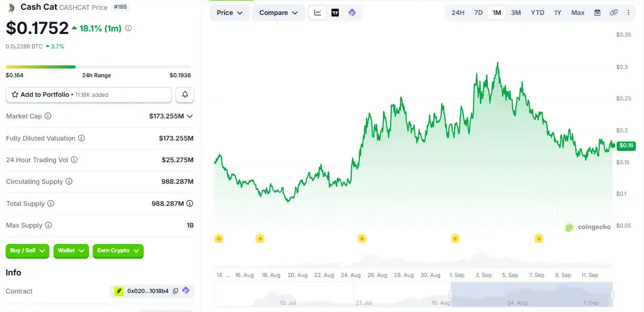Click the 0x020...1018b4 contract address
This screenshot has height=312, width=644.
point(148,291)
